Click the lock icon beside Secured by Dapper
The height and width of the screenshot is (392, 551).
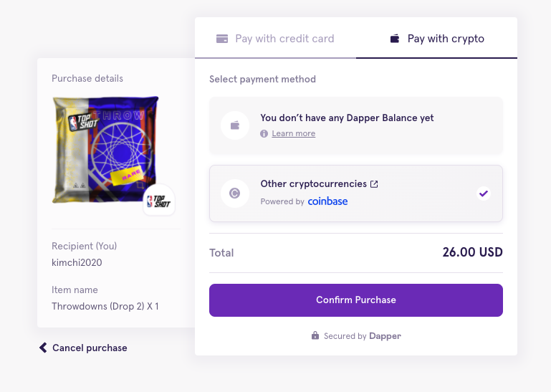pos(315,335)
